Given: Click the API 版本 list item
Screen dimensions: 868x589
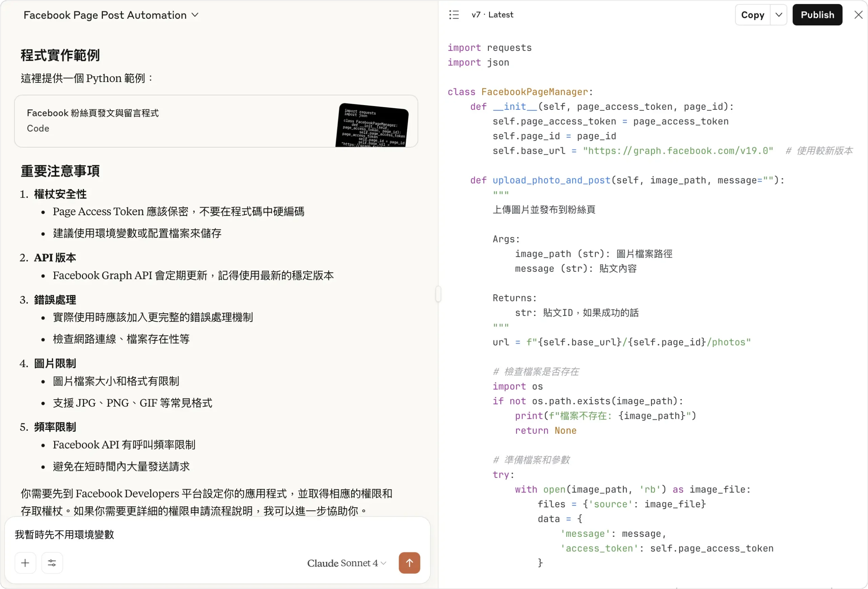Looking at the screenshot, I should pyautogui.click(x=55, y=258).
